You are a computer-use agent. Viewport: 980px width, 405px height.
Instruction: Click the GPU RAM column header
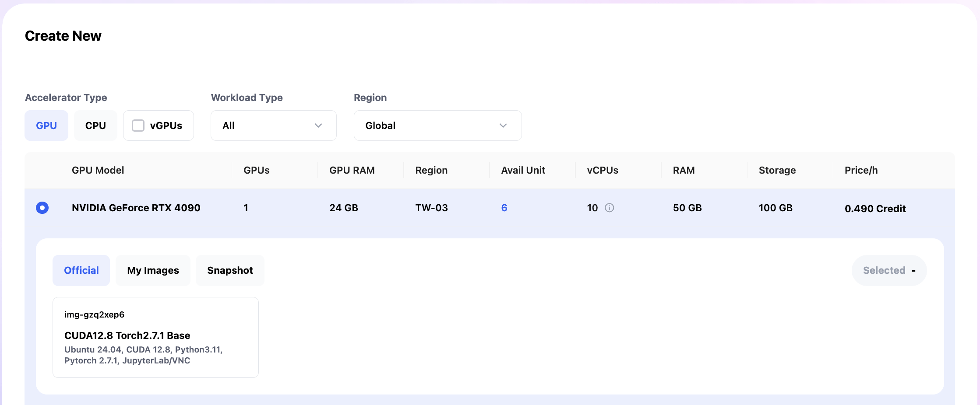click(x=352, y=170)
